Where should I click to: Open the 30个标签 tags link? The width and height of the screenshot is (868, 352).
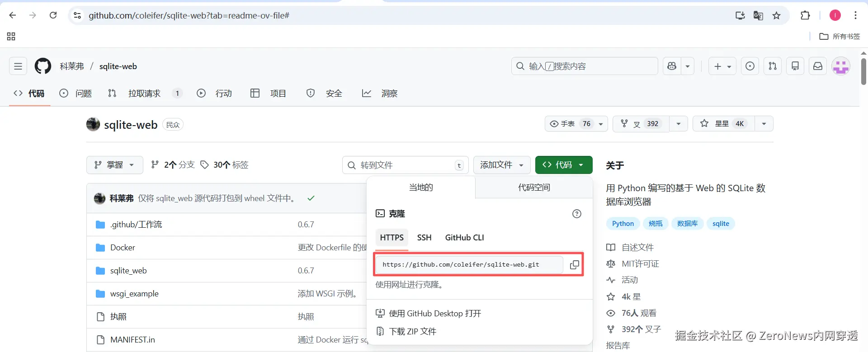tap(225, 165)
